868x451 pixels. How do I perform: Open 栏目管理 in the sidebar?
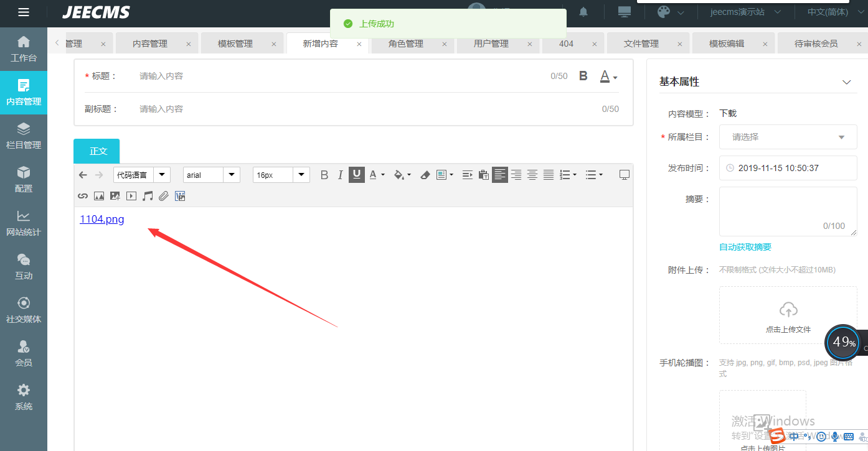[24, 136]
